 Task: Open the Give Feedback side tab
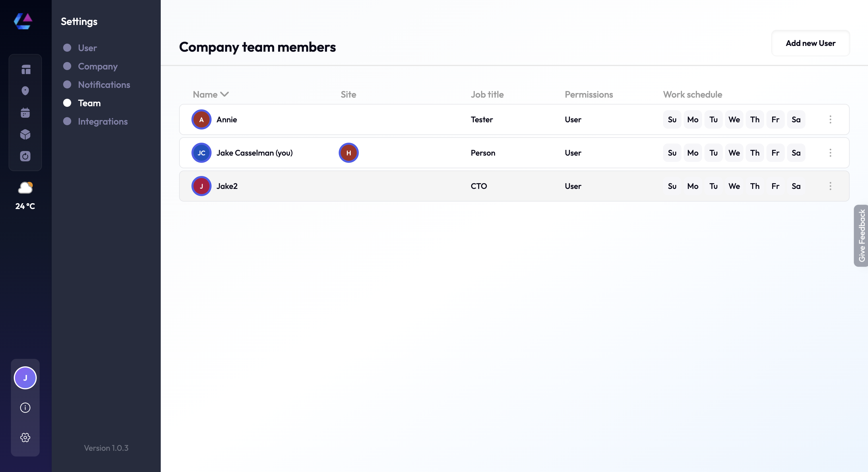click(x=861, y=235)
